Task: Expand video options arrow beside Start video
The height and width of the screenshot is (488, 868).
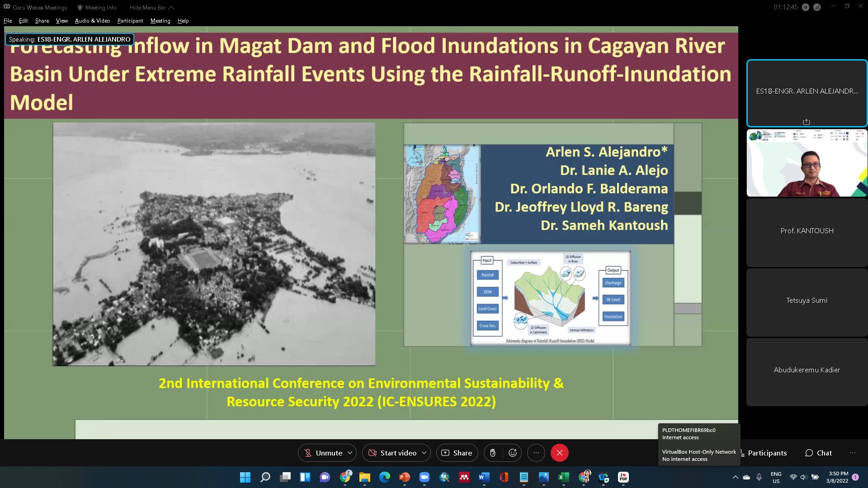Action: (x=424, y=453)
